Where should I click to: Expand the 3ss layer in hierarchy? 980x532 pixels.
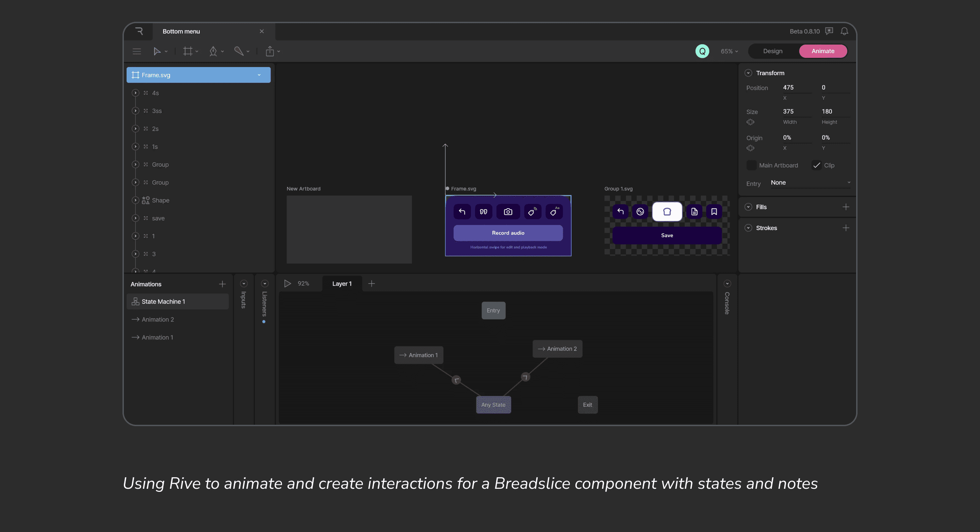(135, 111)
